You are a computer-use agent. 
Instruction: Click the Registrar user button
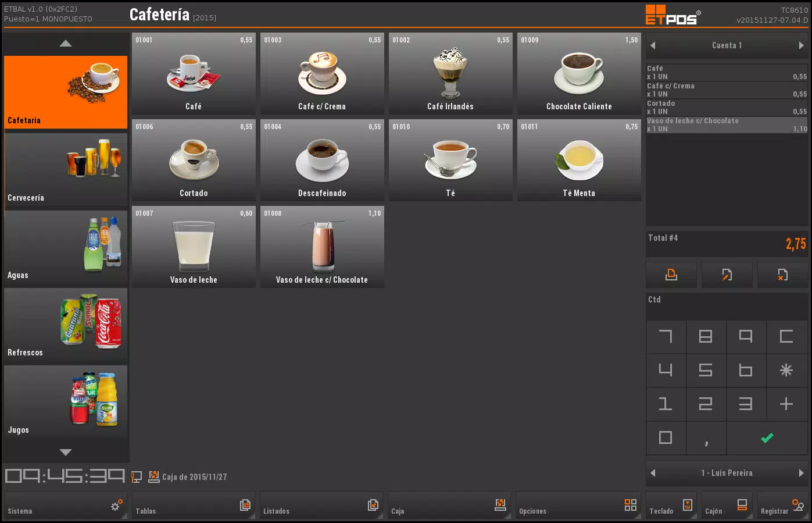(x=783, y=506)
